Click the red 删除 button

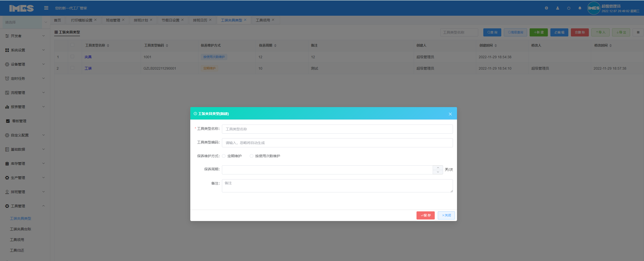pyautogui.click(x=580, y=32)
